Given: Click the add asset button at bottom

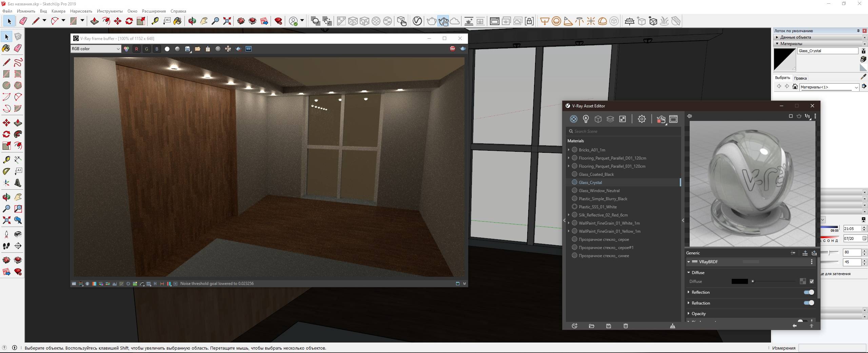Looking at the screenshot, I should coord(574,326).
